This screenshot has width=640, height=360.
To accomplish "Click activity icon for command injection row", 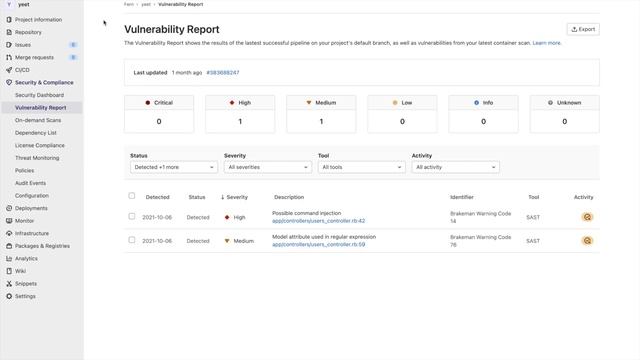I will [587, 217].
